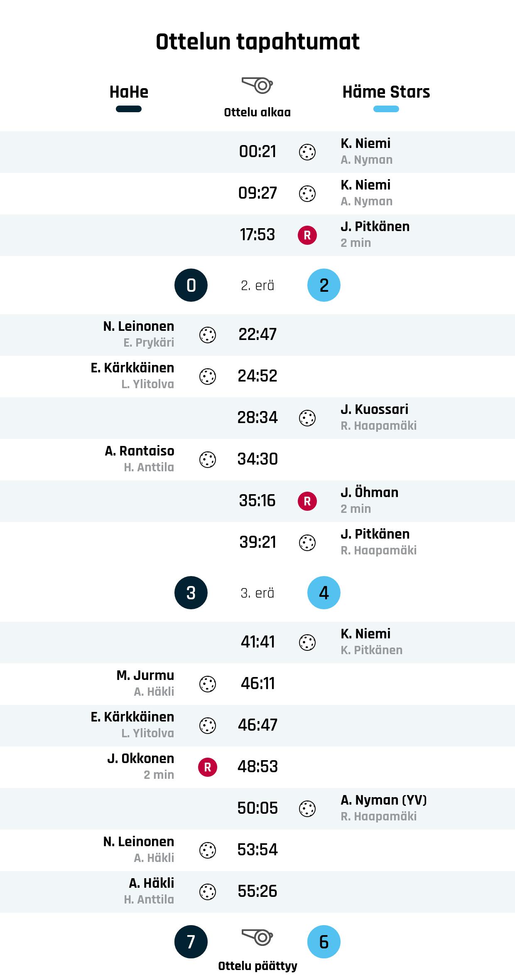Click the red penalty icon at 17:53
This screenshot has height=980, width=515.
(x=307, y=235)
